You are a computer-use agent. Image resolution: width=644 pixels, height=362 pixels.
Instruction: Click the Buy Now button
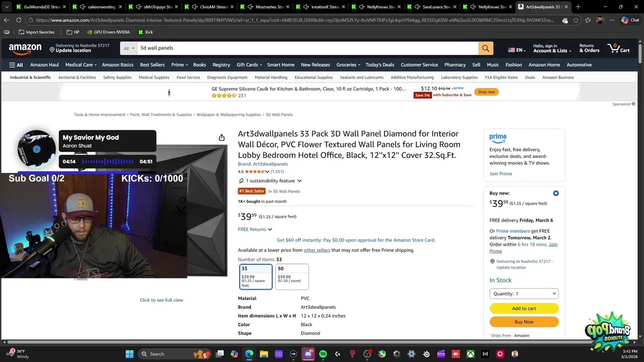[524, 322]
